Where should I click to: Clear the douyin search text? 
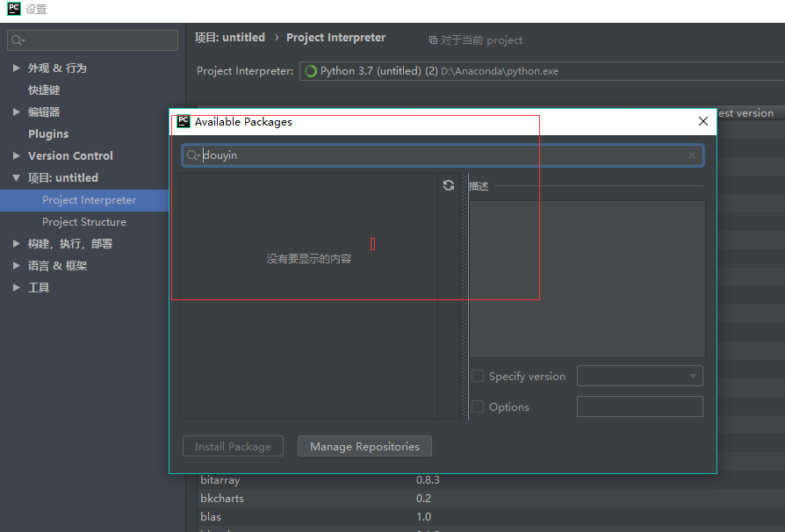point(692,155)
